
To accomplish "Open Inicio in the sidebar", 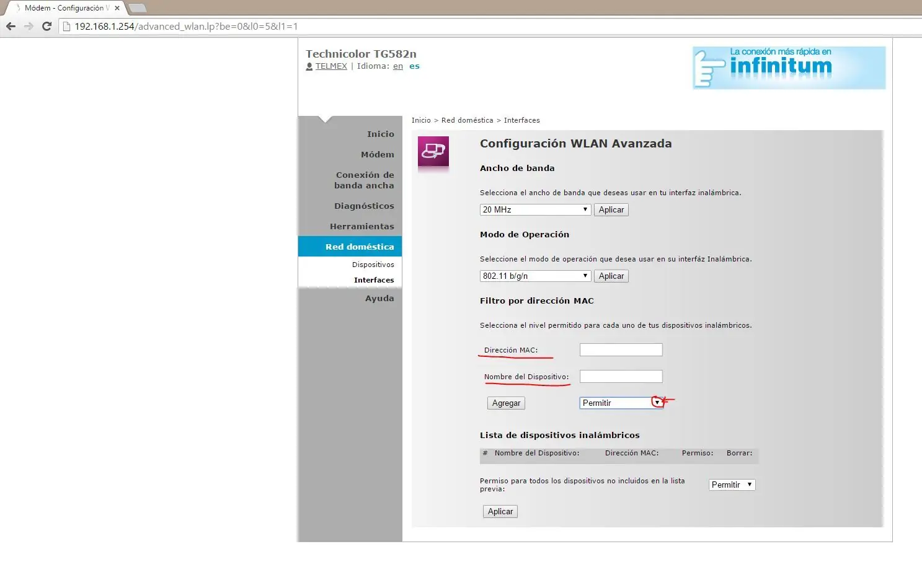I will tap(380, 134).
